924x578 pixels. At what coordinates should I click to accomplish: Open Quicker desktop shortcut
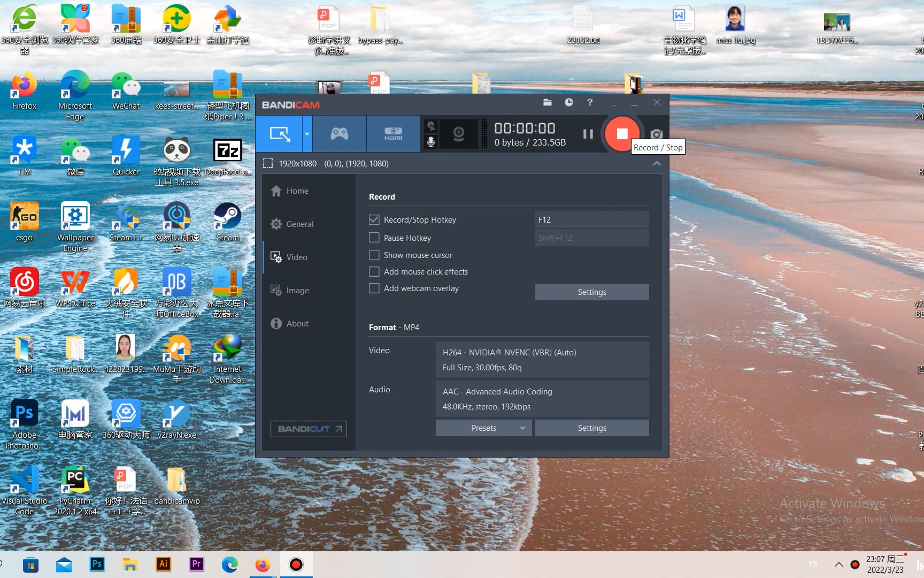126,156
